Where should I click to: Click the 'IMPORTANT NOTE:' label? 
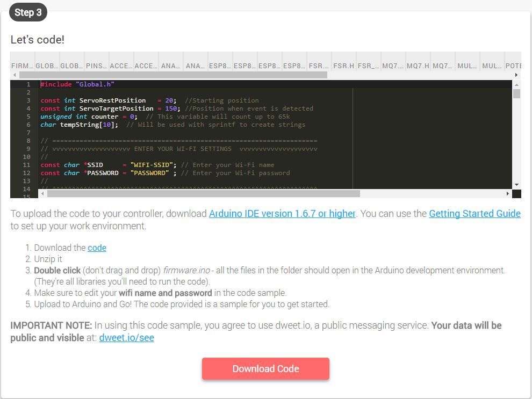(x=51, y=325)
